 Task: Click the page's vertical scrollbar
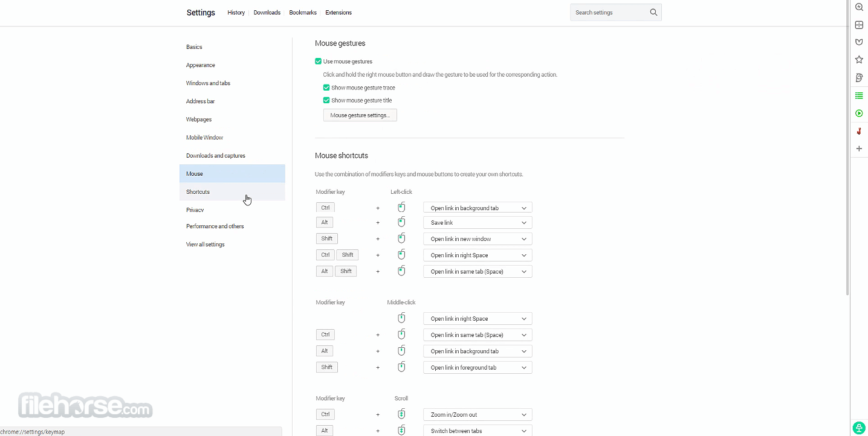coord(848,148)
